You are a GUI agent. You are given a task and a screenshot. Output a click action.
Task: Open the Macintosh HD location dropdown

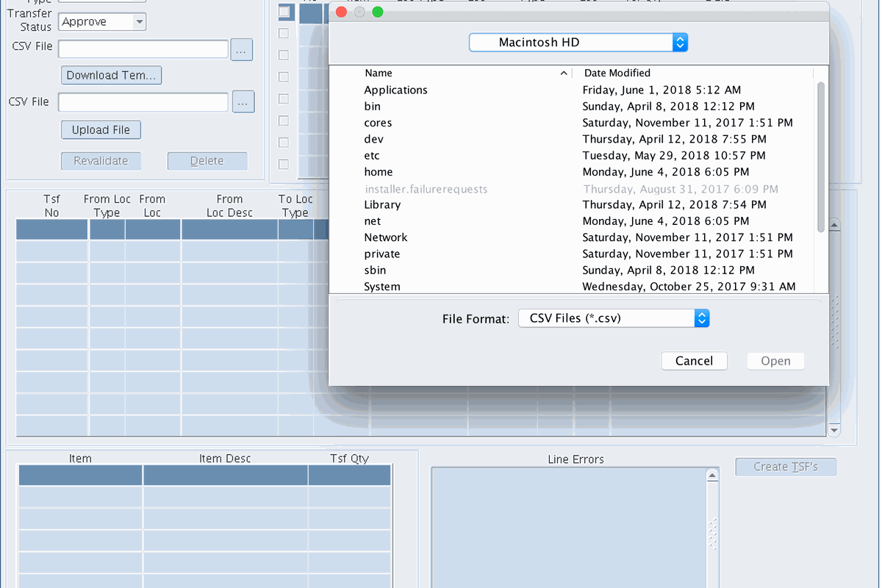(x=578, y=42)
